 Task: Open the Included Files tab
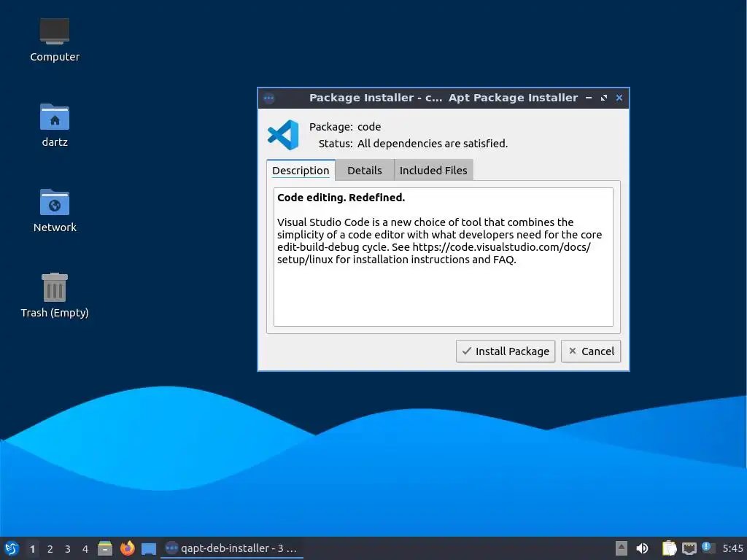point(433,170)
